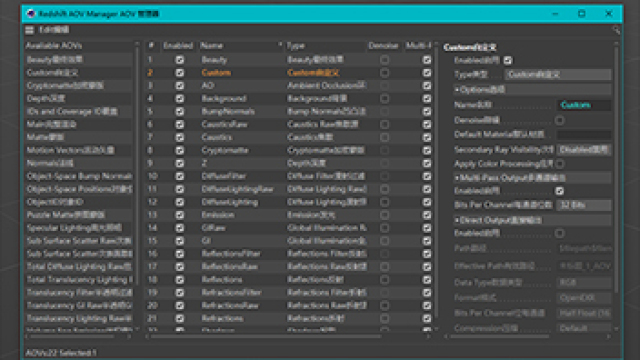The height and width of the screenshot is (360, 640).
Task: Select the GIRaw row name
Action: [213, 228]
